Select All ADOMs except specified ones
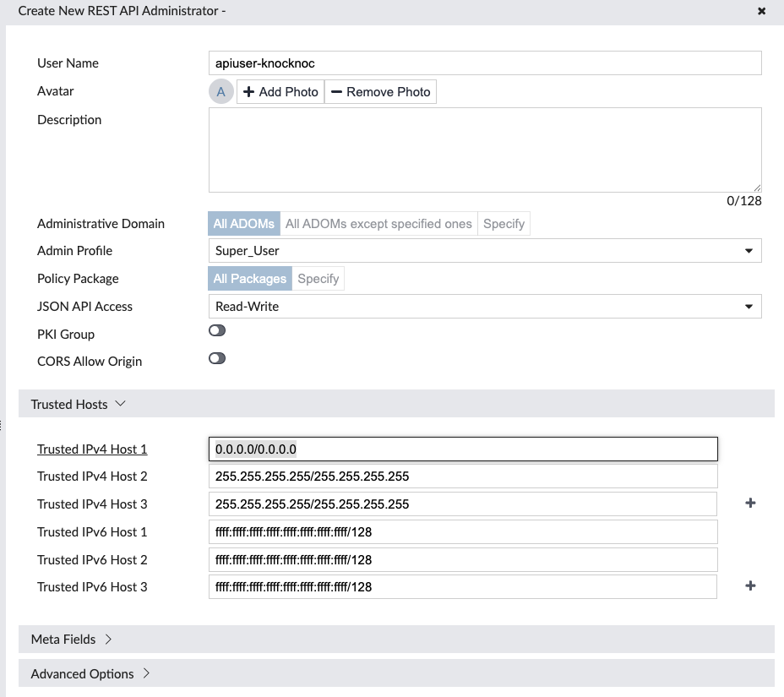Screen dimensions: 784x697 point(378,224)
